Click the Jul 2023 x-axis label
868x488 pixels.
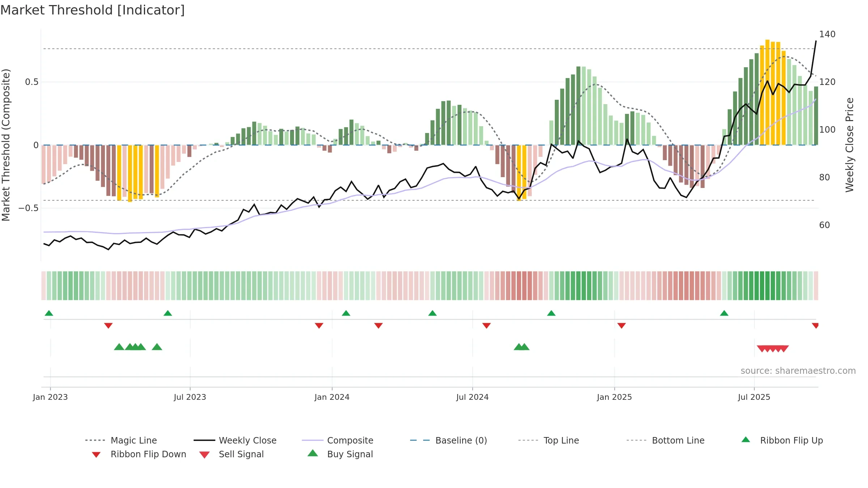coord(190,397)
